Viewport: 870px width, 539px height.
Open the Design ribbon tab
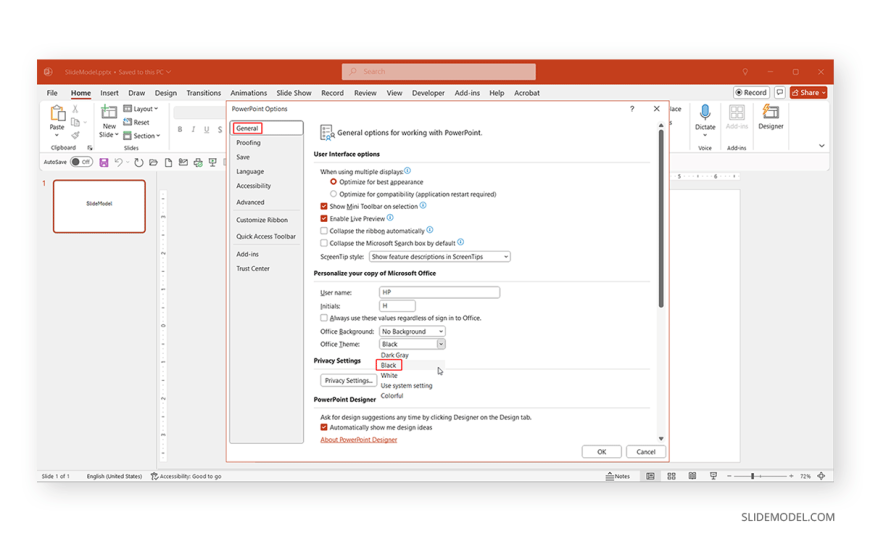click(x=165, y=93)
